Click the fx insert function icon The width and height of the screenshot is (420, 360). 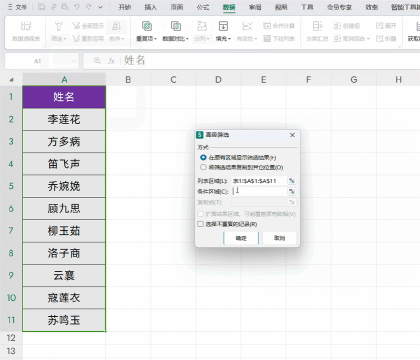point(111,61)
